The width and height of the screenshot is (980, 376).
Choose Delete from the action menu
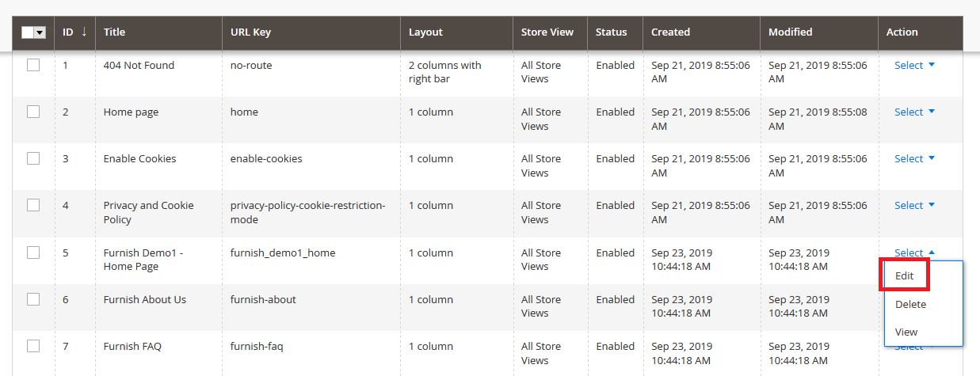[923, 304]
